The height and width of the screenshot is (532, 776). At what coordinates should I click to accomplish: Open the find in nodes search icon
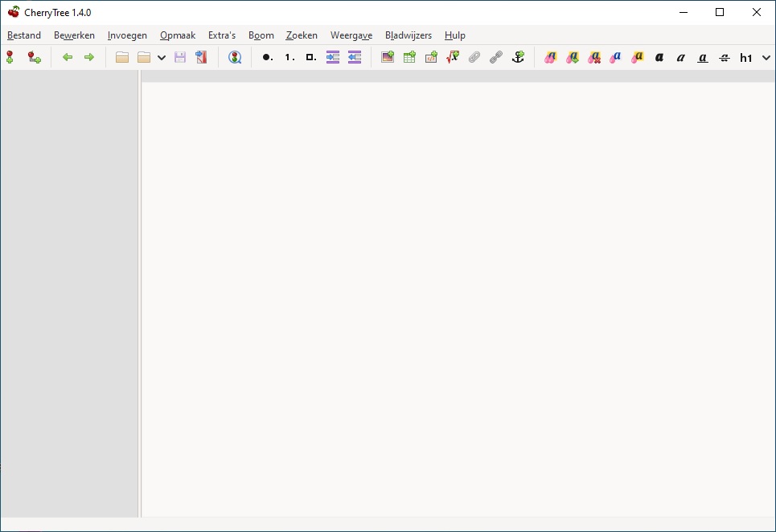[235, 57]
